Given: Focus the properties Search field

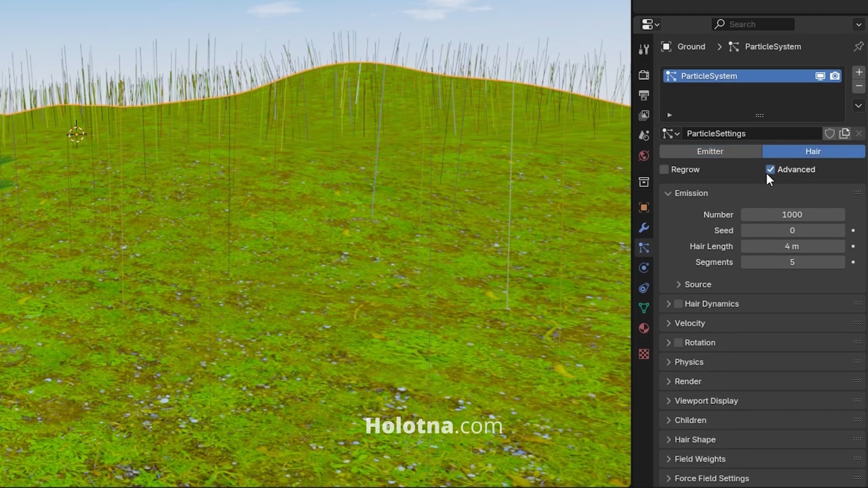Looking at the screenshot, I should (753, 24).
